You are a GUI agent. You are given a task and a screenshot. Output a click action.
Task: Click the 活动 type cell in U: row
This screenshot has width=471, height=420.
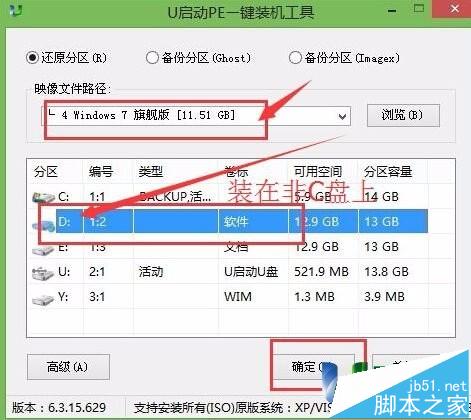[x=151, y=272]
